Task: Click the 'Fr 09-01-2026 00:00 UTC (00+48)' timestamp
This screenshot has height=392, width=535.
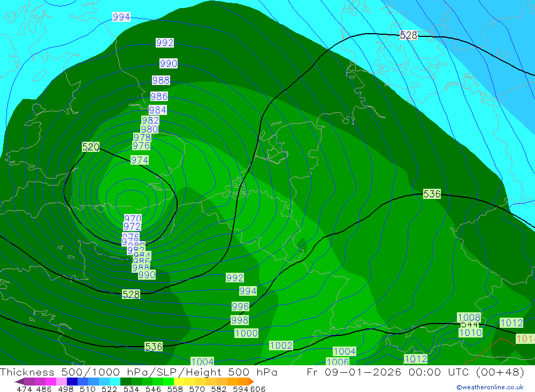Action: (x=415, y=372)
